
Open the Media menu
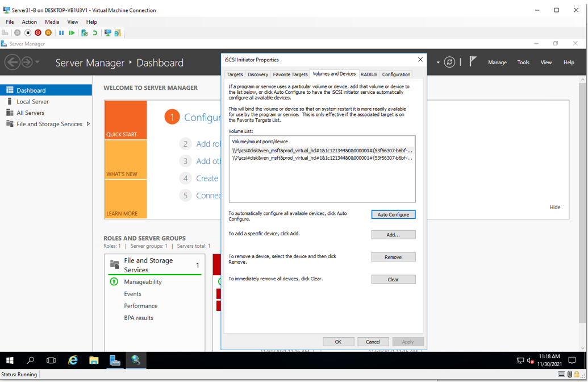[52, 22]
